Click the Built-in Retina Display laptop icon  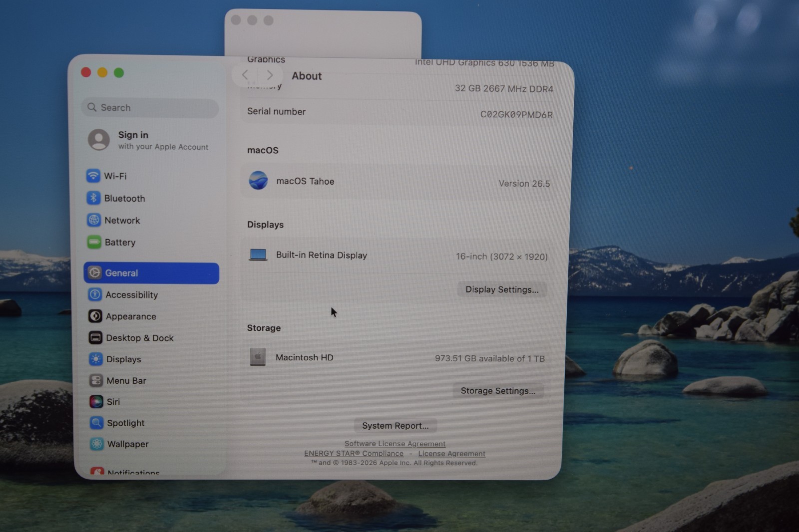tap(258, 255)
